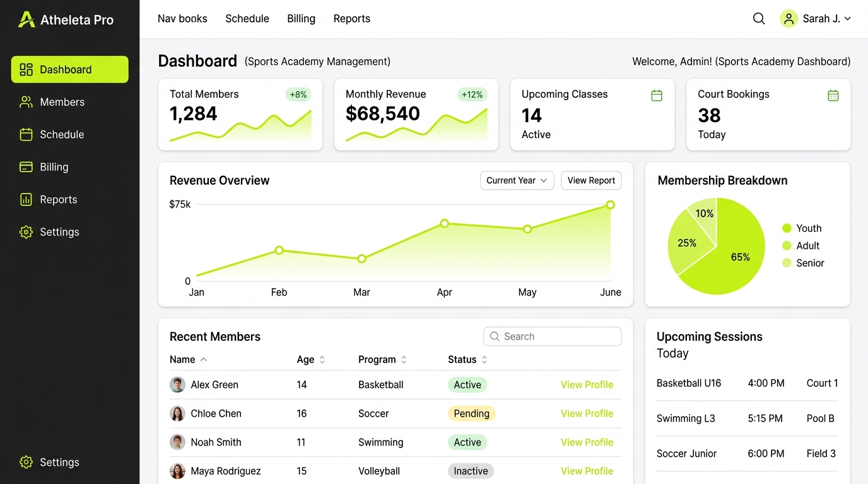Click Maya Rodriguez's avatar photo
This screenshot has width=868, height=484.
click(x=177, y=471)
